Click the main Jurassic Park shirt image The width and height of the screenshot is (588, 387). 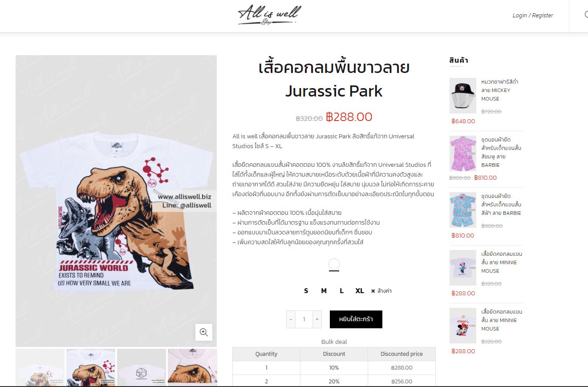(116, 201)
